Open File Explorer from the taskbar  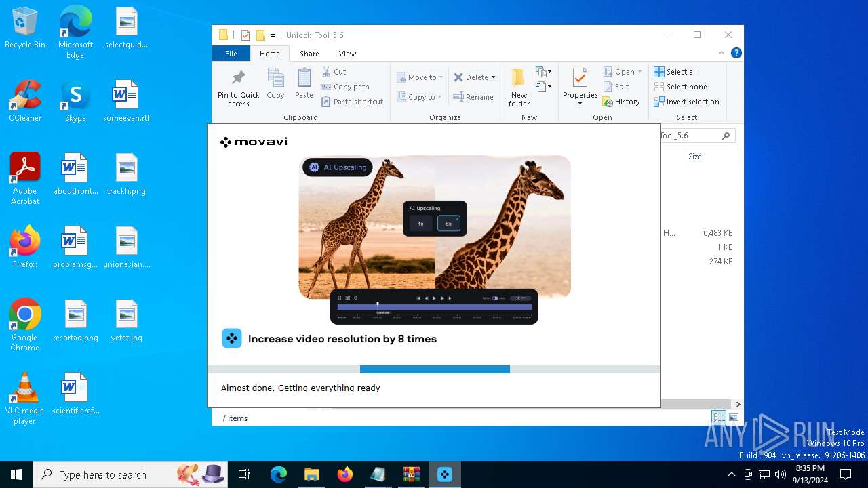tap(311, 474)
